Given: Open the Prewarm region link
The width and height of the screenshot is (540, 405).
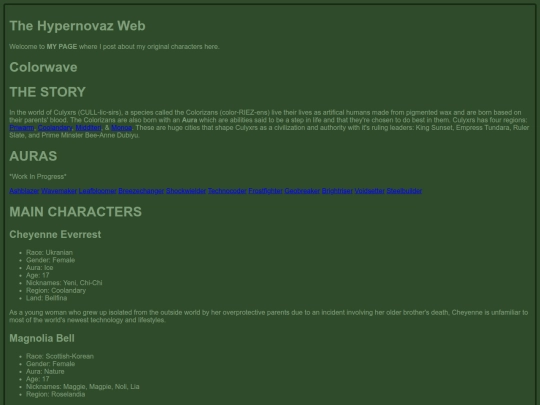Looking at the screenshot, I should point(22,128).
